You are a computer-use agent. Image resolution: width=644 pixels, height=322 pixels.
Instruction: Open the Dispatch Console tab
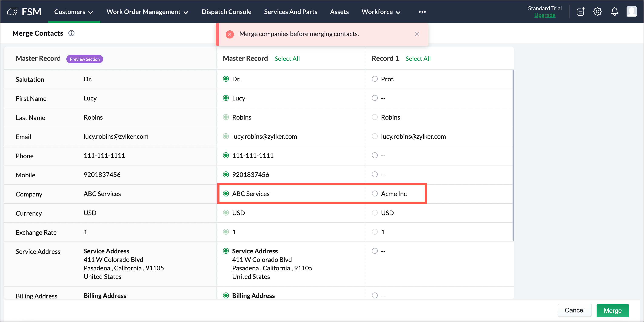coord(226,12)
